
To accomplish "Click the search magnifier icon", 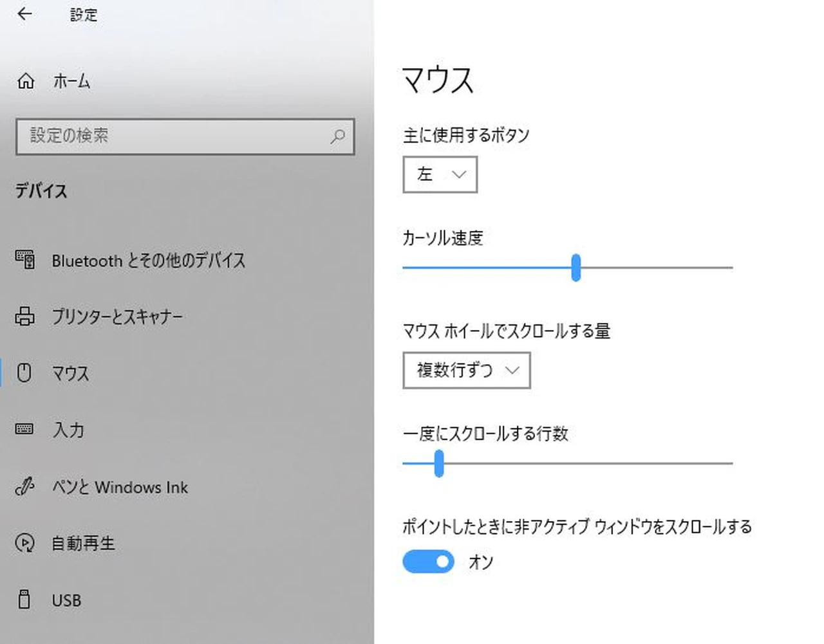I will [x=337, y=136].
